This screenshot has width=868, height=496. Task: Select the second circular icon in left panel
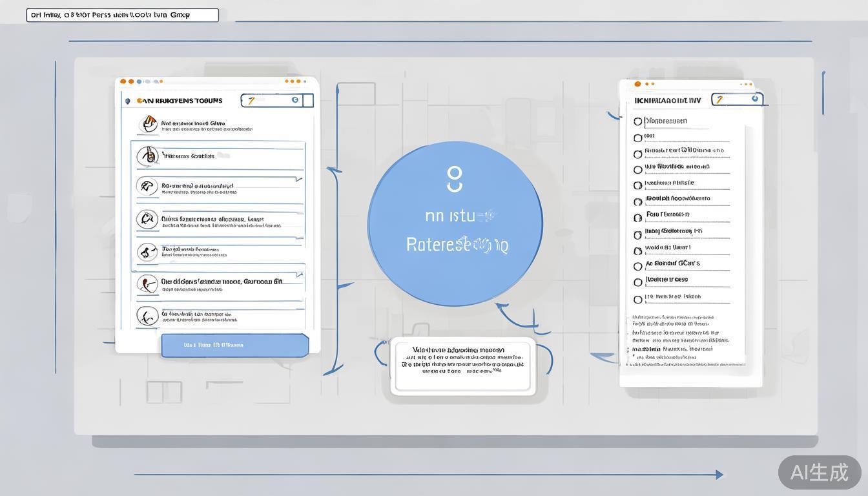[x=147, y=156]
